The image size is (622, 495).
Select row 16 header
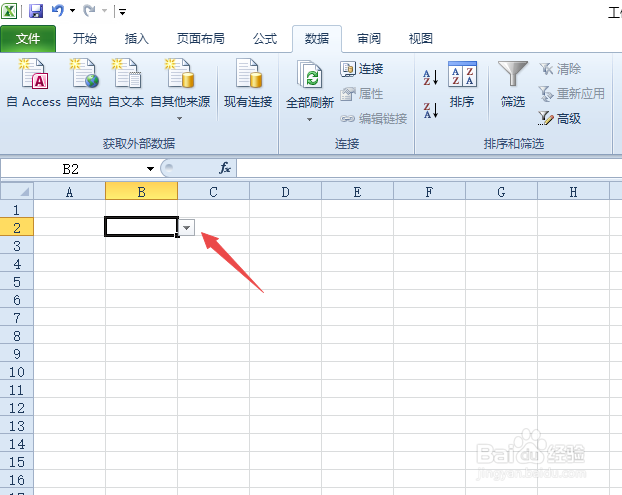click(x=17, y=480)
